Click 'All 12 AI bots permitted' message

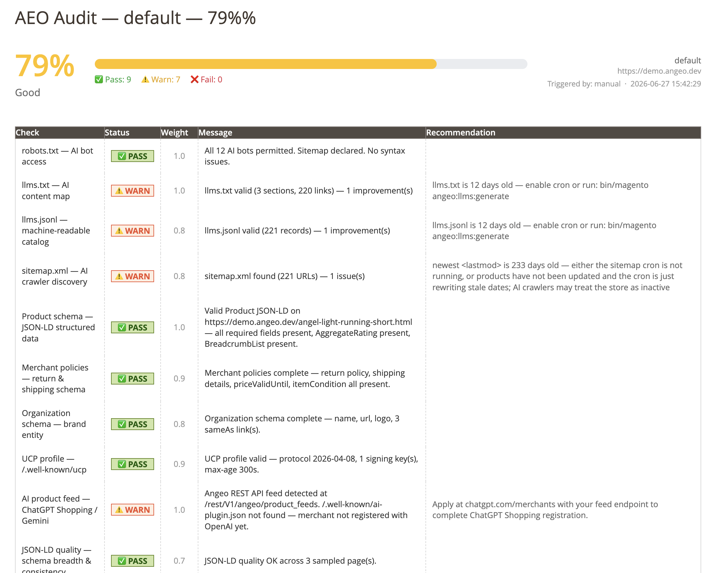pyautogui.click(x=305, y=156)
